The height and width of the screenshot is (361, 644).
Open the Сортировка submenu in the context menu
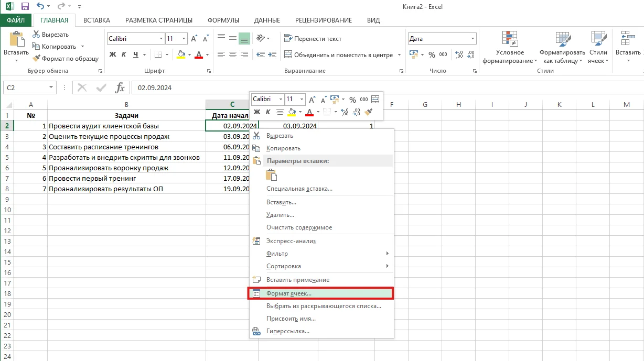(321, 266)
